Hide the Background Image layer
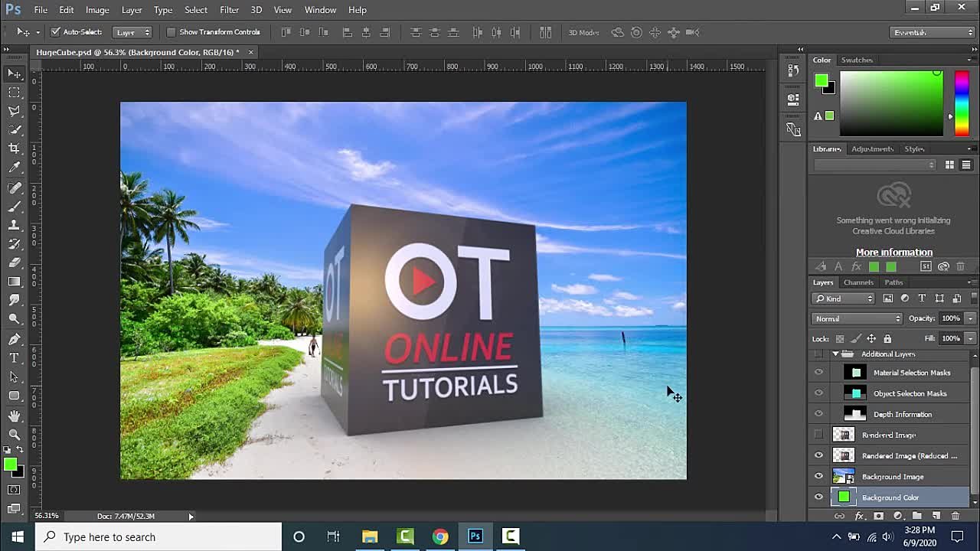 point(818,476)
